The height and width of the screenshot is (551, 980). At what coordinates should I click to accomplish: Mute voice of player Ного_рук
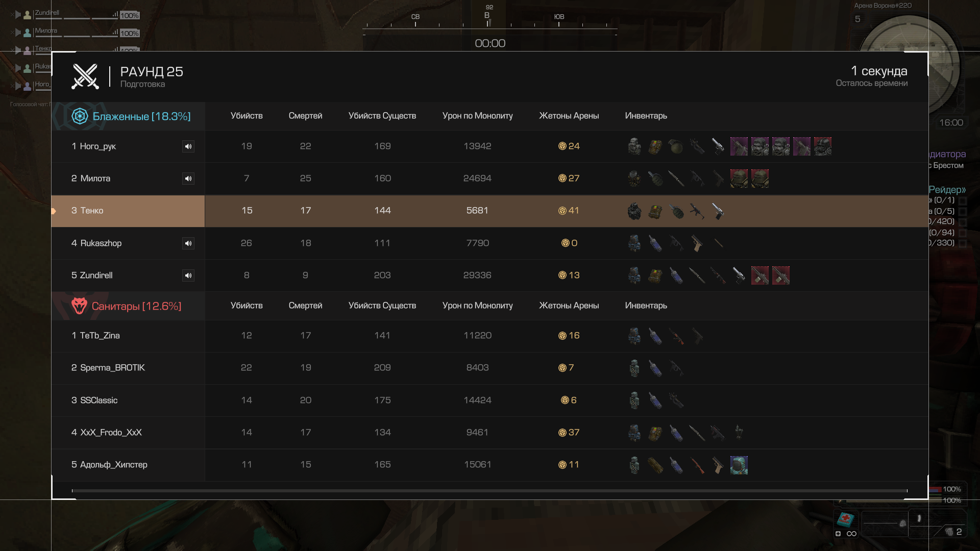click(x=188, y=146)
